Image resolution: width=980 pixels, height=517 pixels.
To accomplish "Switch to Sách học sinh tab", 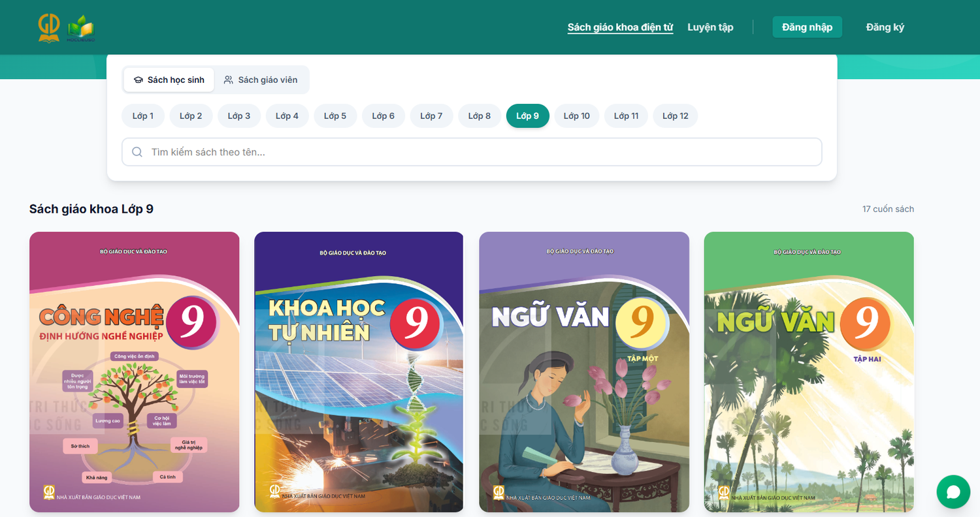I will pyautogui.click(x=169, y=80).
